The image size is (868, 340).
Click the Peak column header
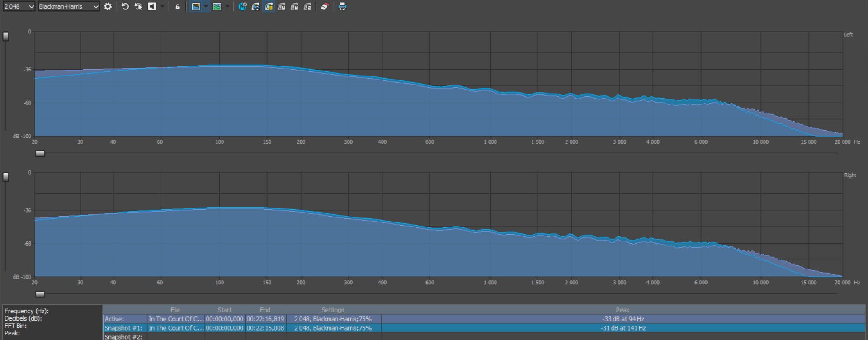pos(623,310)
